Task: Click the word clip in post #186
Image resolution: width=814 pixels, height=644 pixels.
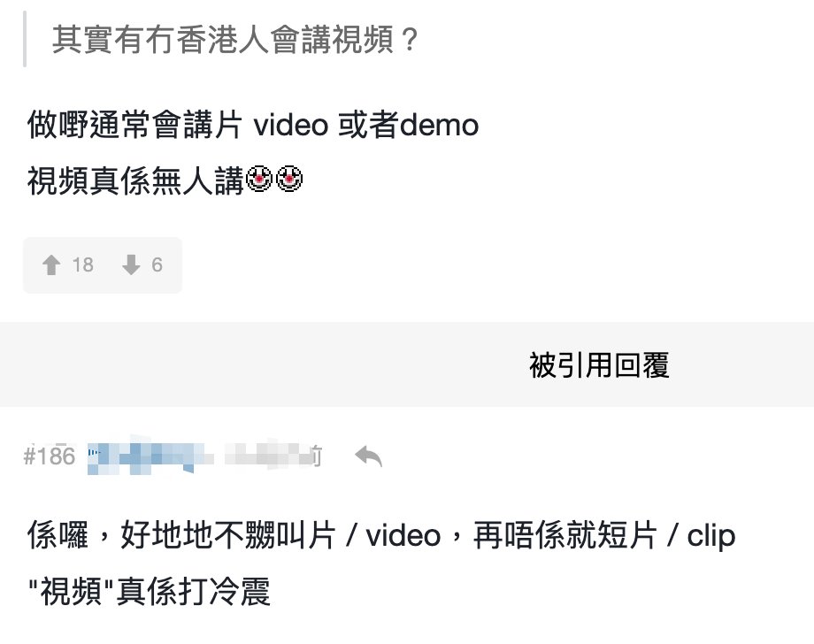Action: (x=711, y=536)
